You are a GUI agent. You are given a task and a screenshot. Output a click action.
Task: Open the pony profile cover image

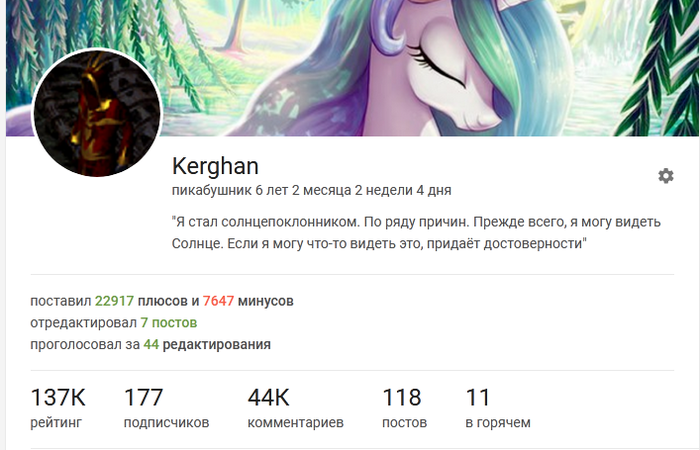[x=352, y=68]
